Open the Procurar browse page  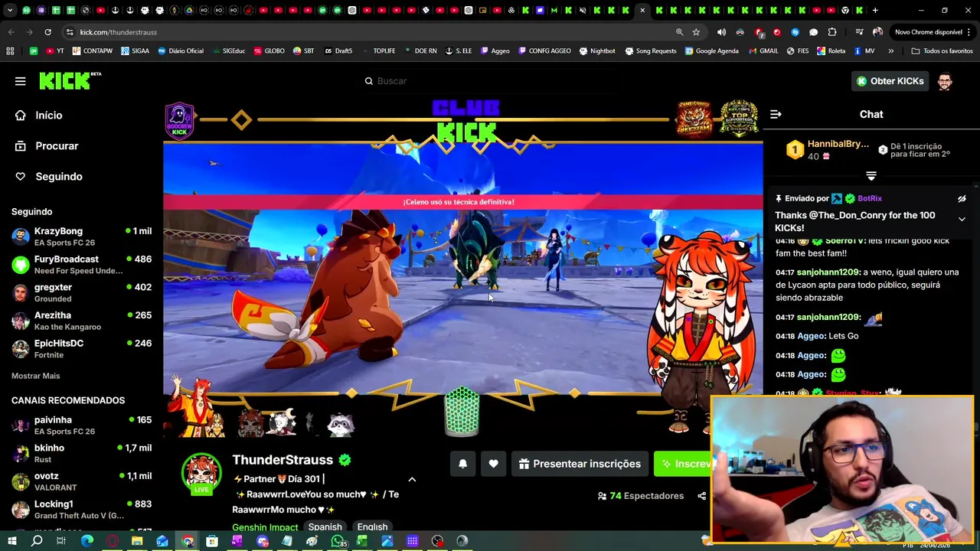(x=47, y=146)
